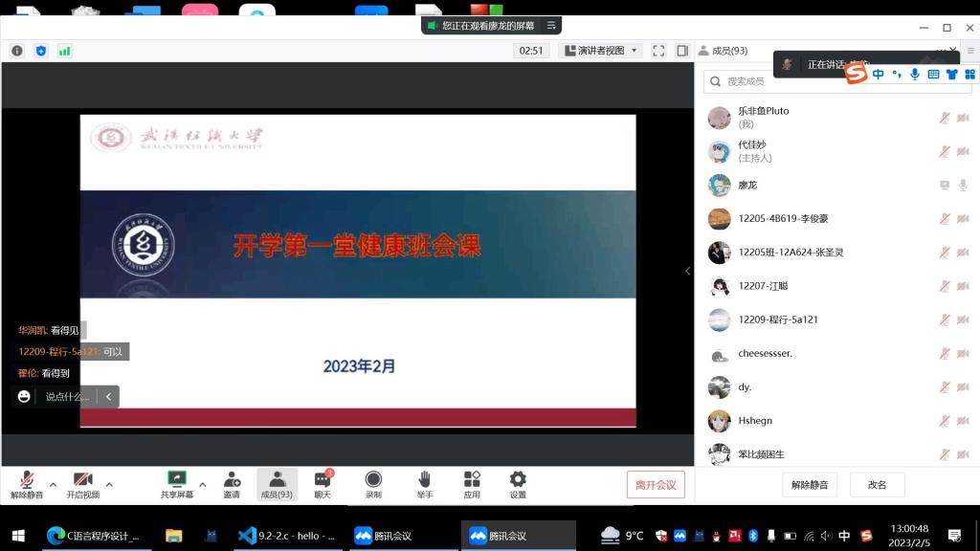Expand the share screen options arrow
980x551 pixels.
click(x=202, y=484)
